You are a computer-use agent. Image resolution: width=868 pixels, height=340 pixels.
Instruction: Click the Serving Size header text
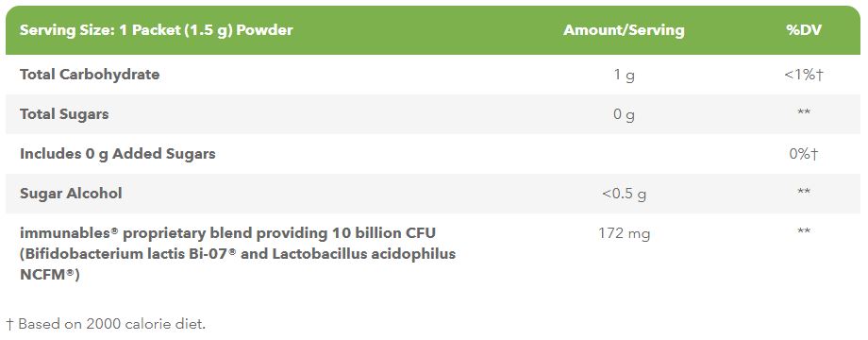point(156,30)
